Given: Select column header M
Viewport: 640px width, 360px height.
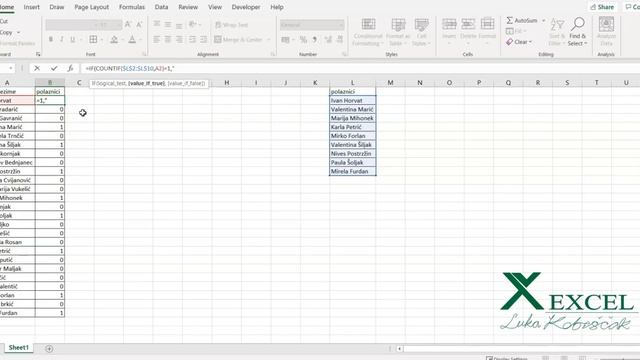Looking at the screenshot, I should [390, 82].
